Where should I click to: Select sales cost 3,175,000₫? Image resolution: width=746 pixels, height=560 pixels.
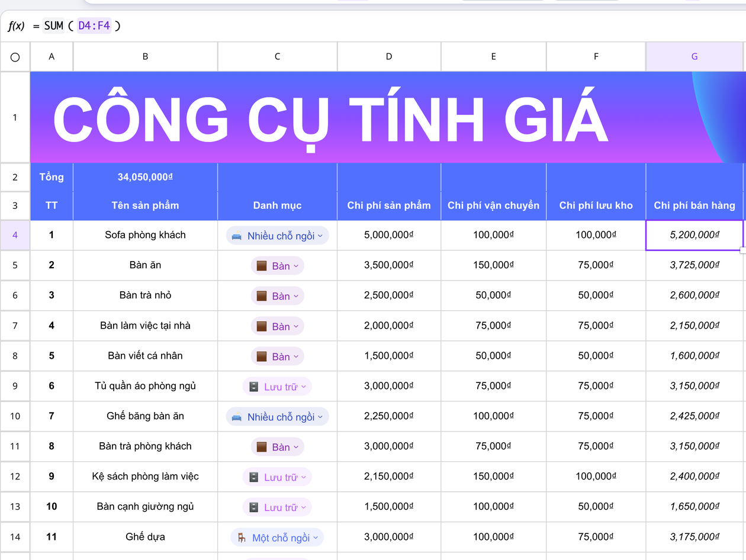coord(694,537)
